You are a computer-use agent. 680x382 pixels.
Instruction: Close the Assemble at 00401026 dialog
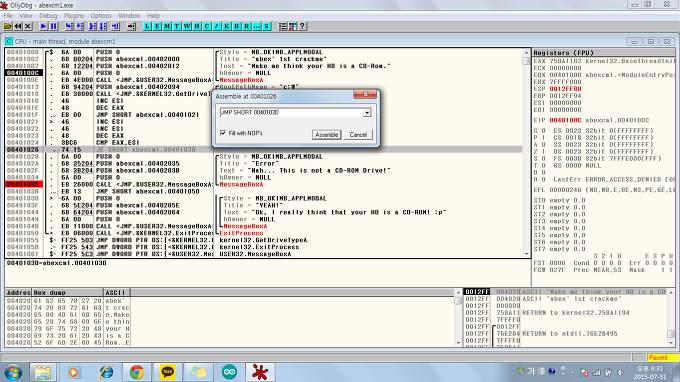click(x=365, y=95)
